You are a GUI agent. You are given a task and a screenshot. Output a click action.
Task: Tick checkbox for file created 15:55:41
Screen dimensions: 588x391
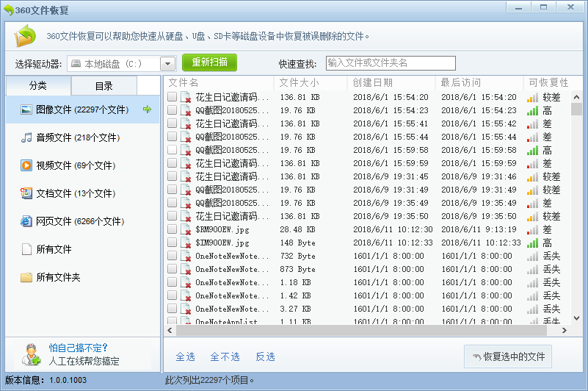[172, 123]
